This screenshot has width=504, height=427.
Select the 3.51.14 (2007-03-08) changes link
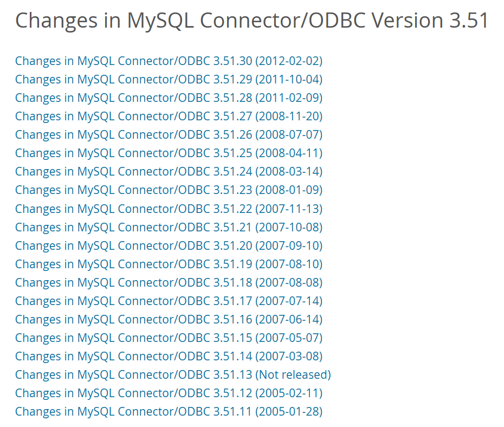click(169, 356)
